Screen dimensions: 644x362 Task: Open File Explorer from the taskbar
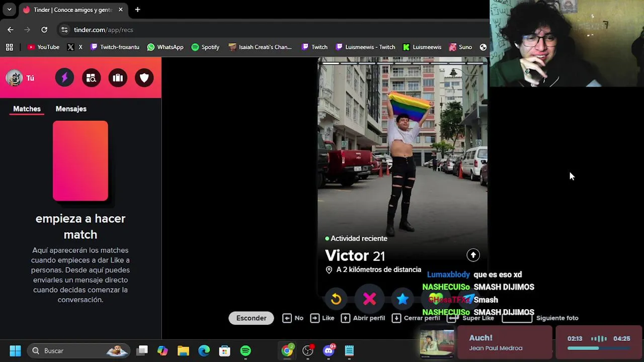[x=183, y=351]
